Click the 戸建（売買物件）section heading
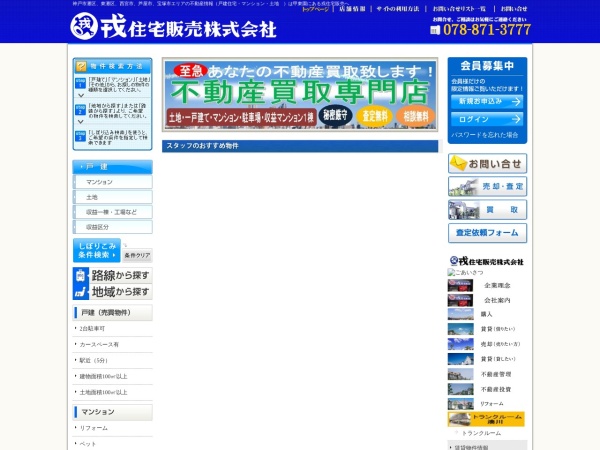Viewport: 600px width, 450px height. point(112,313)
